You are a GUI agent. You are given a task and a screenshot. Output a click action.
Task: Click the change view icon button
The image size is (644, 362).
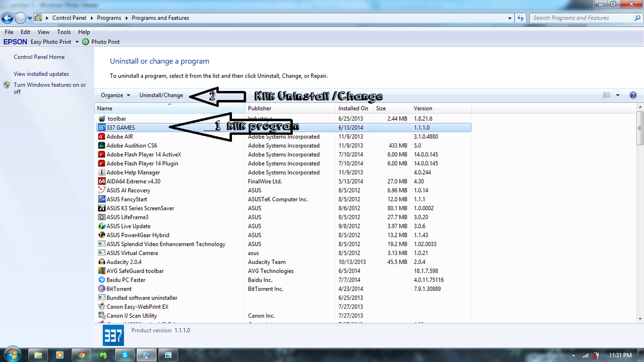[x=607, y=95]
